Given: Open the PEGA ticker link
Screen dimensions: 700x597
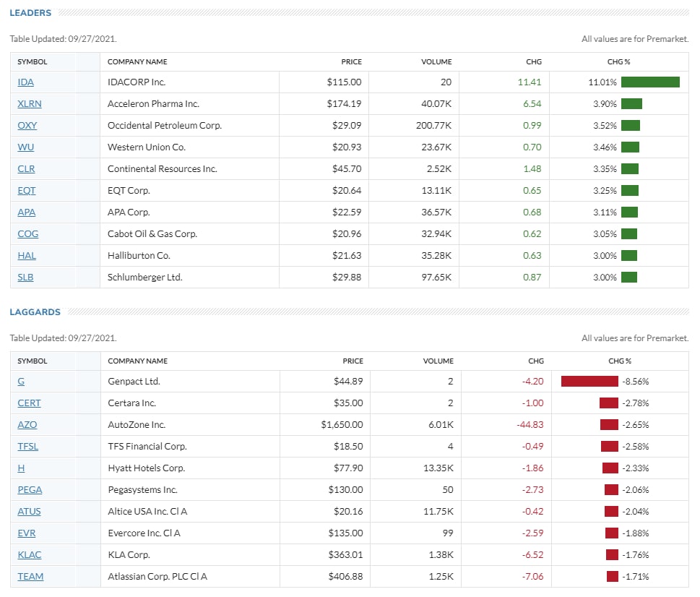Looking at the screenshot, I should point(30,490).
